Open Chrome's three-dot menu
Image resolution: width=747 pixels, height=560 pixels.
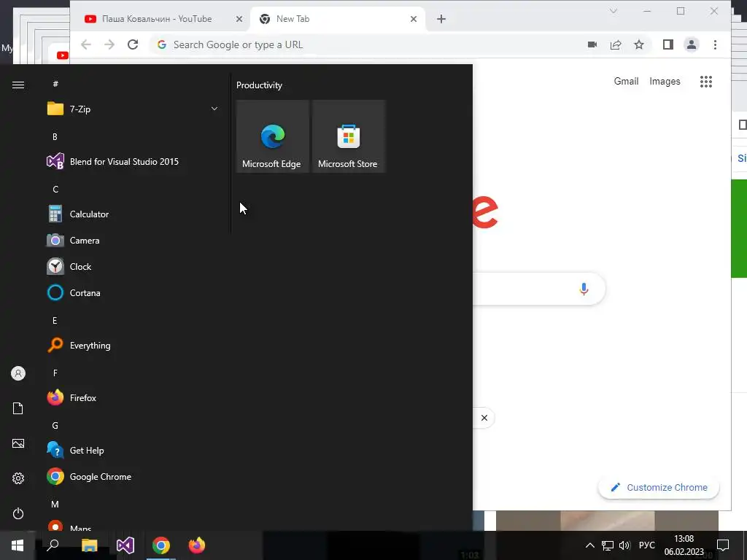pos(715,44)
